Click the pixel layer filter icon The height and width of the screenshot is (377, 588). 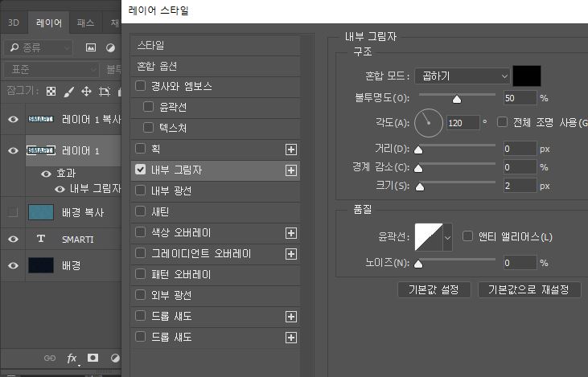tap(91, 47)
